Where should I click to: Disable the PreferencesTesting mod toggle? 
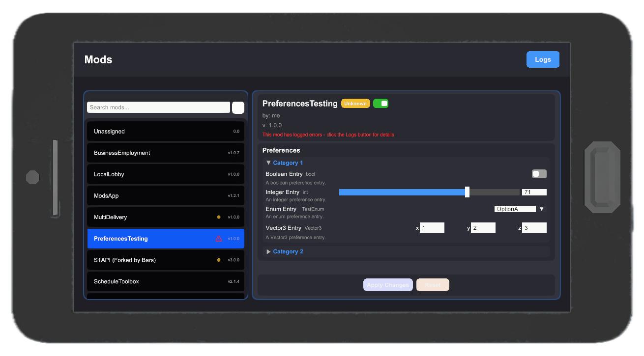pos(381,103)
